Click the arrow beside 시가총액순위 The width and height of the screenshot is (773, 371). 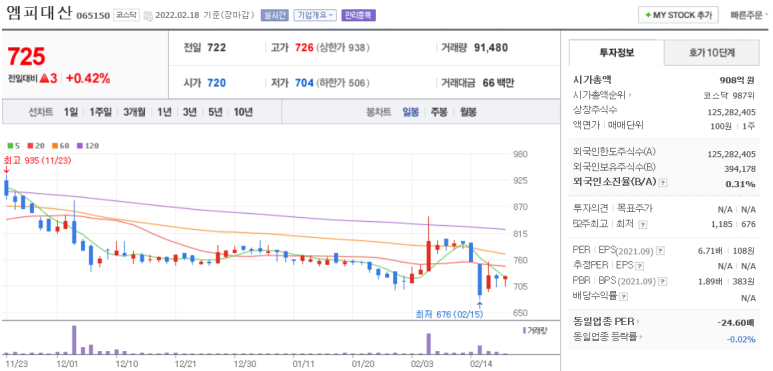coord(630,95)
